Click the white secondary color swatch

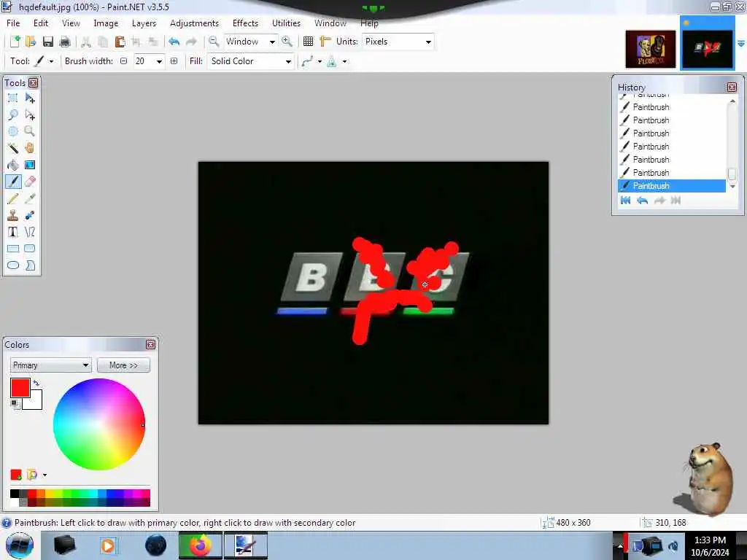(36, 402)
